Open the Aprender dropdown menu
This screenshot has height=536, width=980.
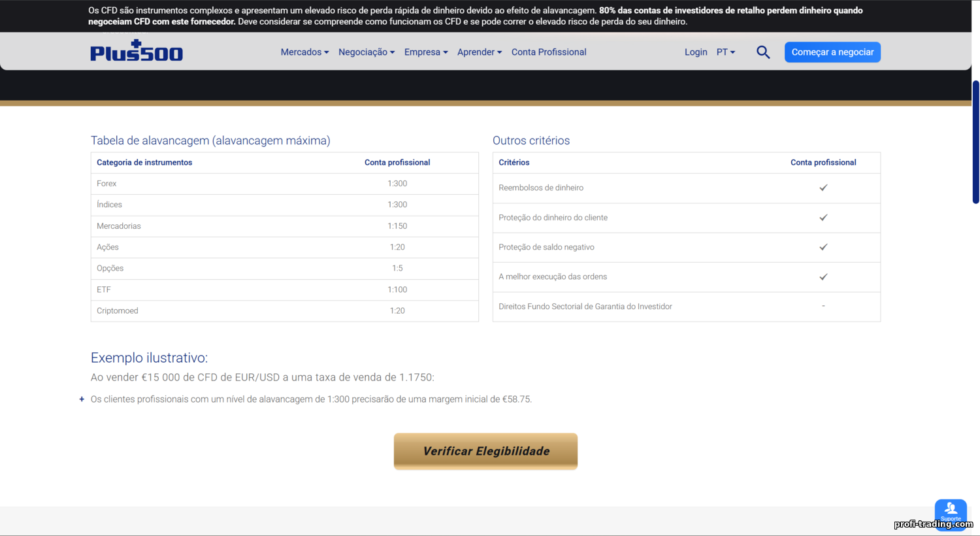(x=479, y=52)
